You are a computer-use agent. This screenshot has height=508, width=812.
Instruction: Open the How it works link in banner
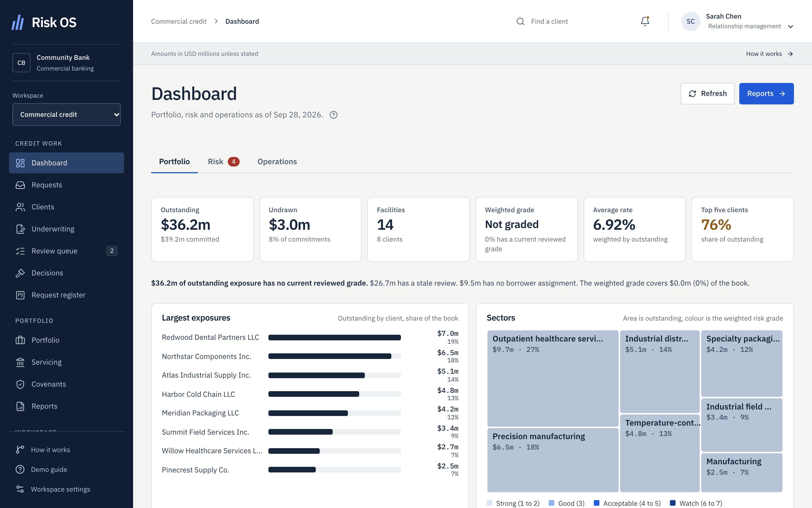tap(769, 54)
